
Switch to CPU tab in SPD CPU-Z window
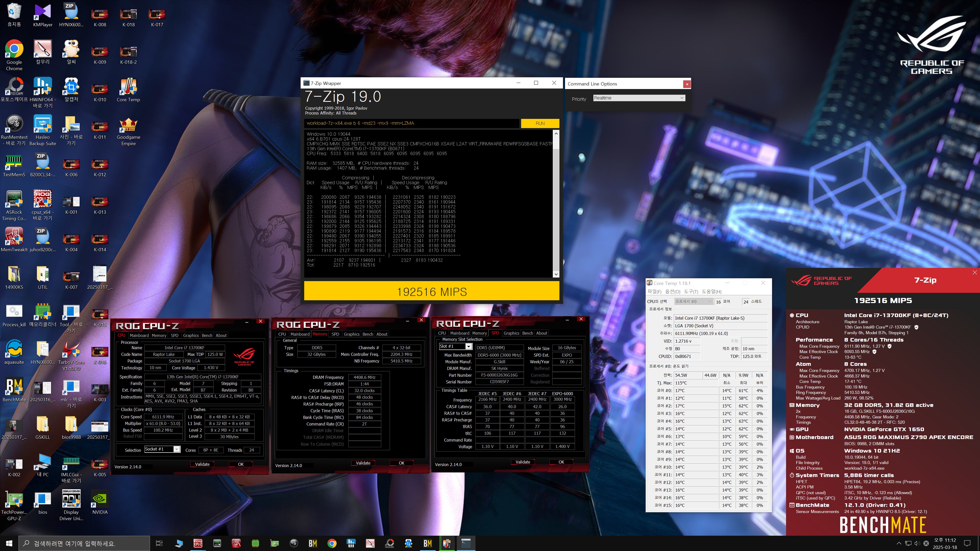[442, 333]
